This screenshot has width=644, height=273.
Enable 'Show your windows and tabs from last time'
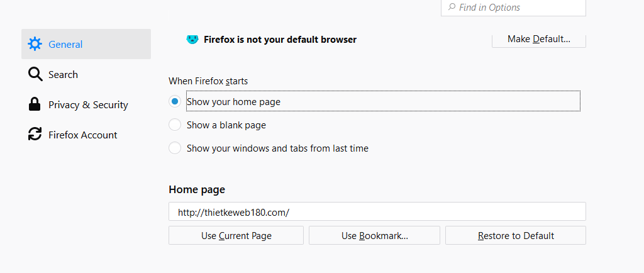[x=175, y=148]
